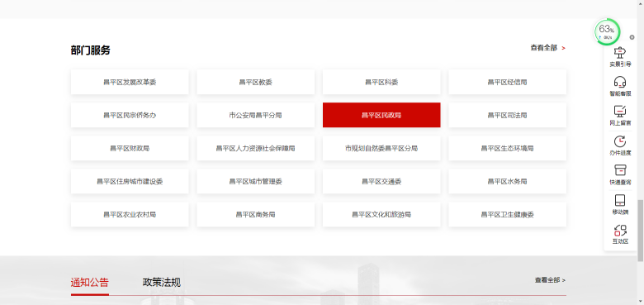Screen dimensions: 644x305
Task: Click the page vertical scrollbar thumb
Action: pyautogui.click(x=641, y=230)
